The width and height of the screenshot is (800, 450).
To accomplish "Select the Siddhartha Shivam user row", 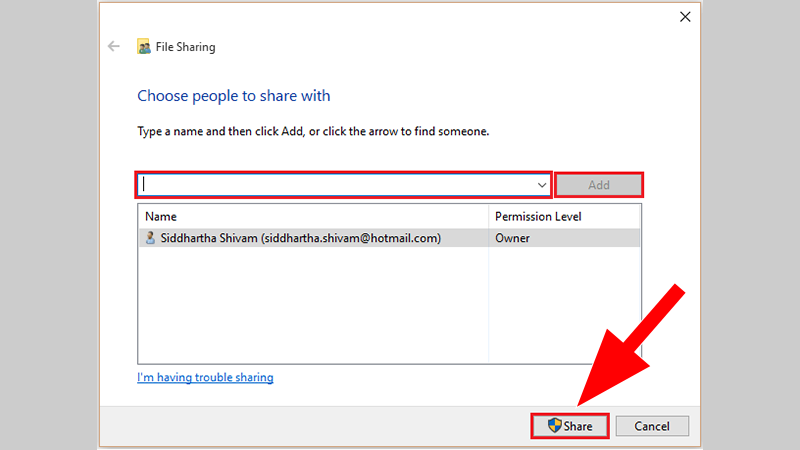I will pyautogui.click(x=389, y=238).
